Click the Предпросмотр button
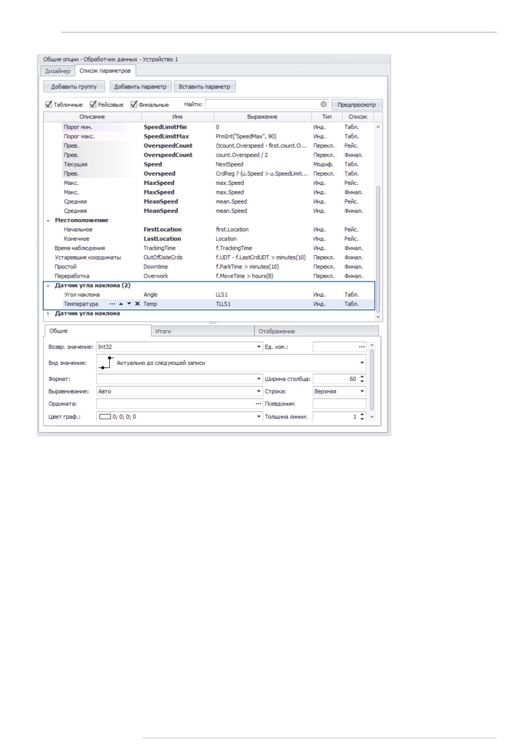The image size is (532, 756). [358, 104]
